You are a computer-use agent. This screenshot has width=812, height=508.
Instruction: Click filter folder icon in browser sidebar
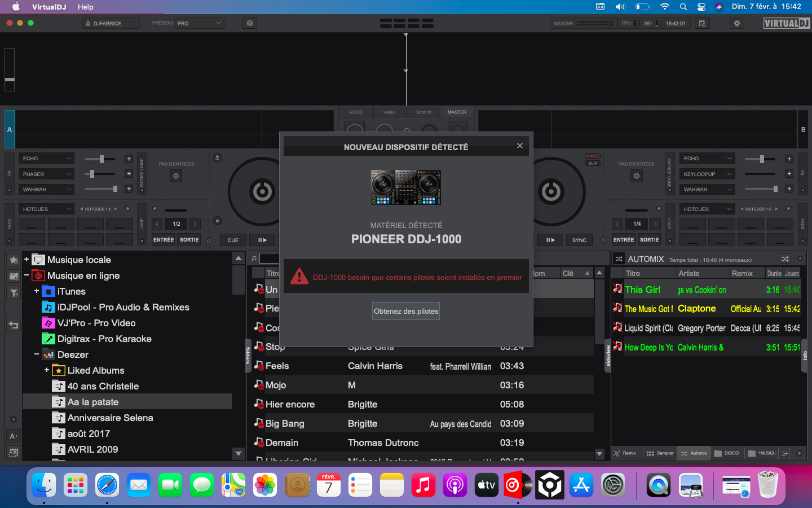tap(14, 293)
